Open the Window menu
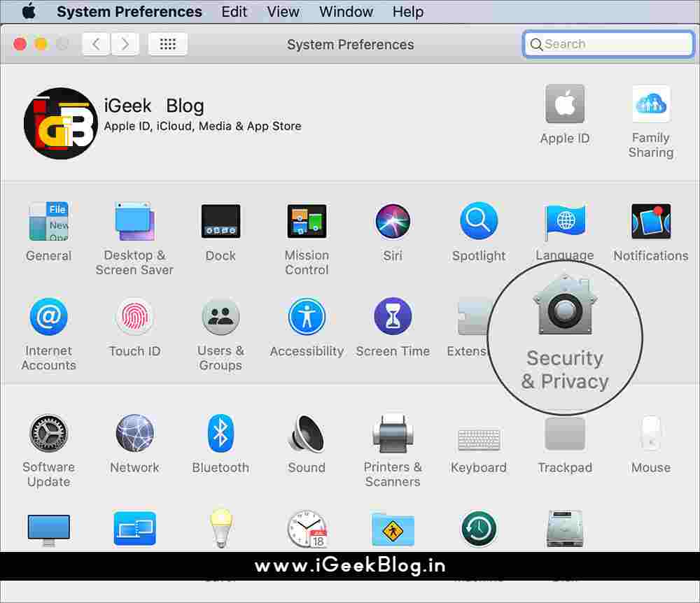This screenshot has height=603, width=700. point(346,12)
